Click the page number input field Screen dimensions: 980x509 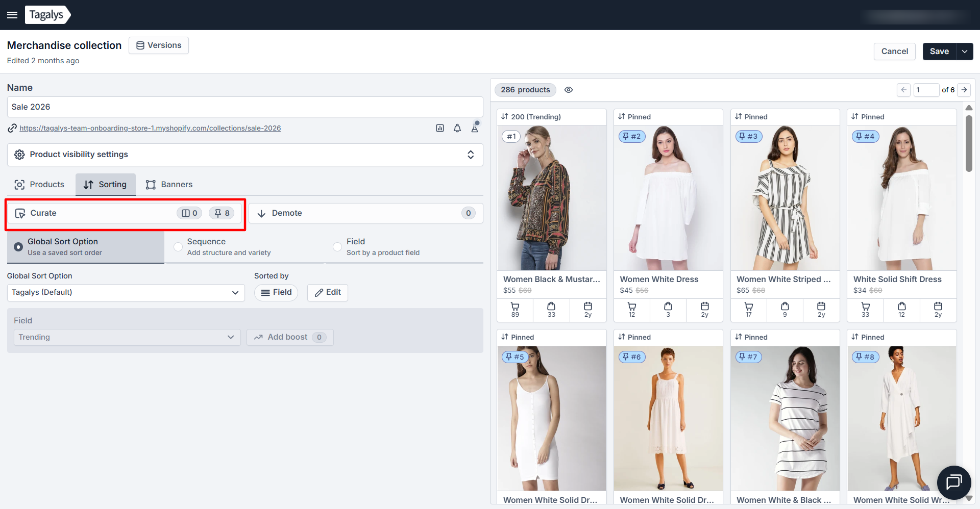click(x=926, y=90)
